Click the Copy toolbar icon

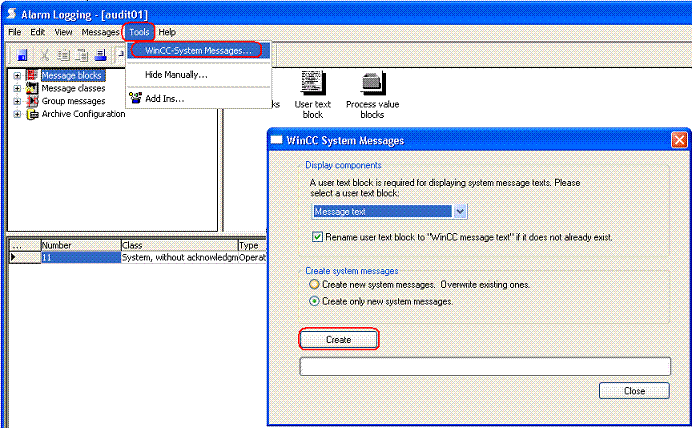click(x=64, y=55)
